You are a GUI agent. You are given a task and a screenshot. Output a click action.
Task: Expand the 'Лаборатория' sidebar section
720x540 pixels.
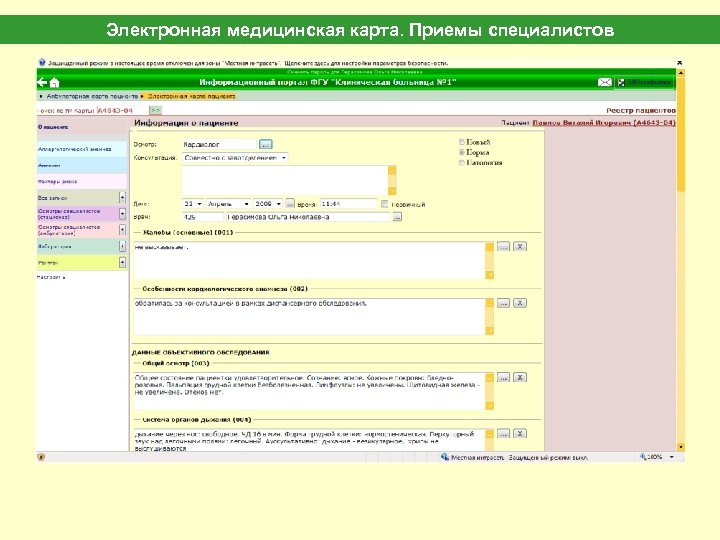122,246
